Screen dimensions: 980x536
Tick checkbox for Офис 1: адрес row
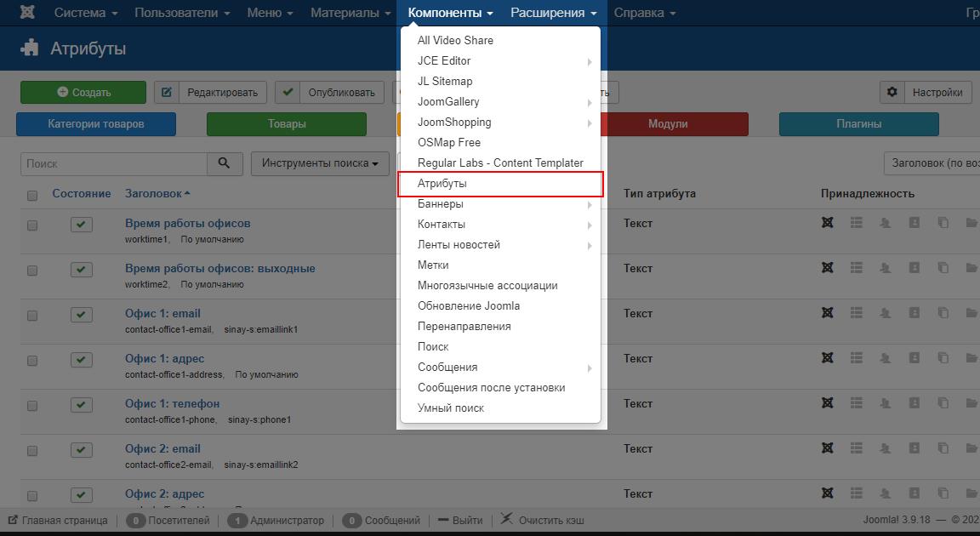coord(32,361)
